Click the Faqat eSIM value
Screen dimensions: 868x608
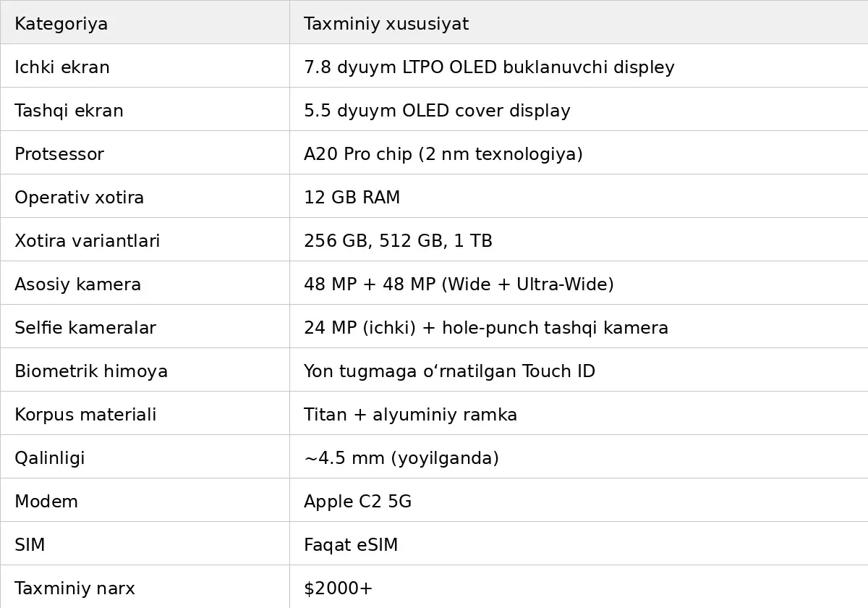pyautogui.click(x=351, y=545)
